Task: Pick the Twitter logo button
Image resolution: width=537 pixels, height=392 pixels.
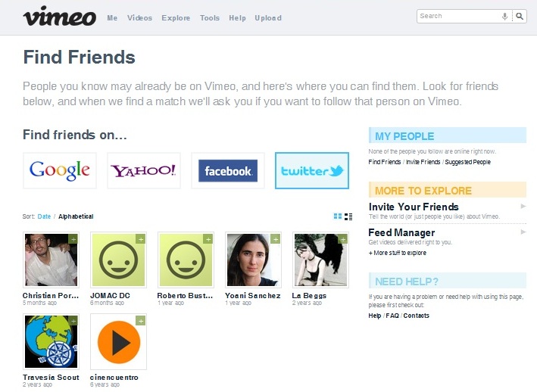Action: 312,171
